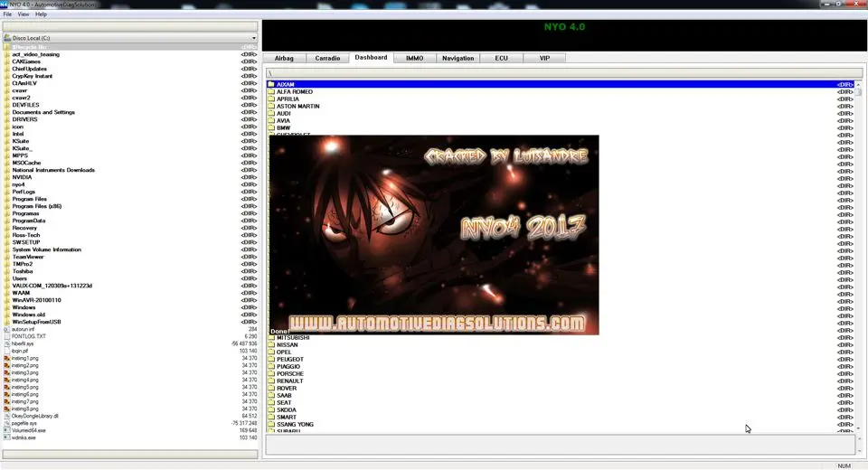Click the ALFA ROMEO folder icon
The height and width of the screenshot is (470, 868).
tap(271, 92)
